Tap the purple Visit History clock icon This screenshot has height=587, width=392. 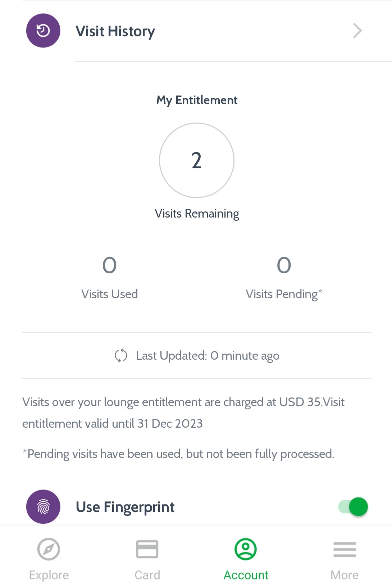43,31
